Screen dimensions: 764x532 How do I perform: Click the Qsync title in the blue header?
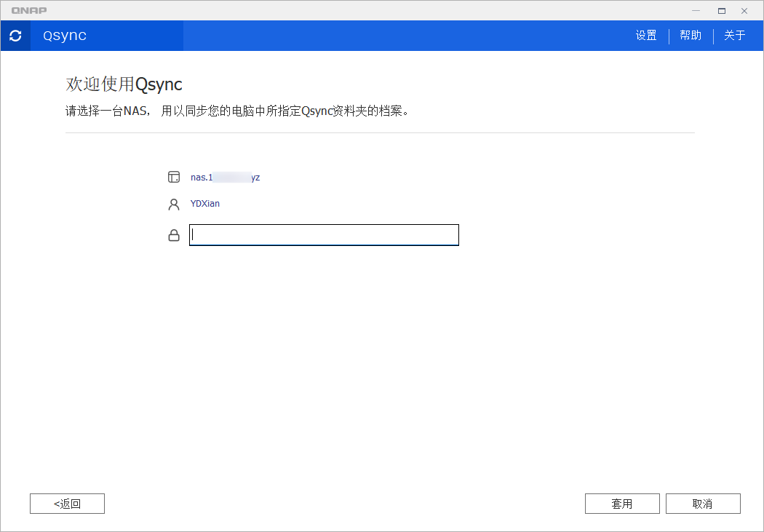tap(65, 36)
